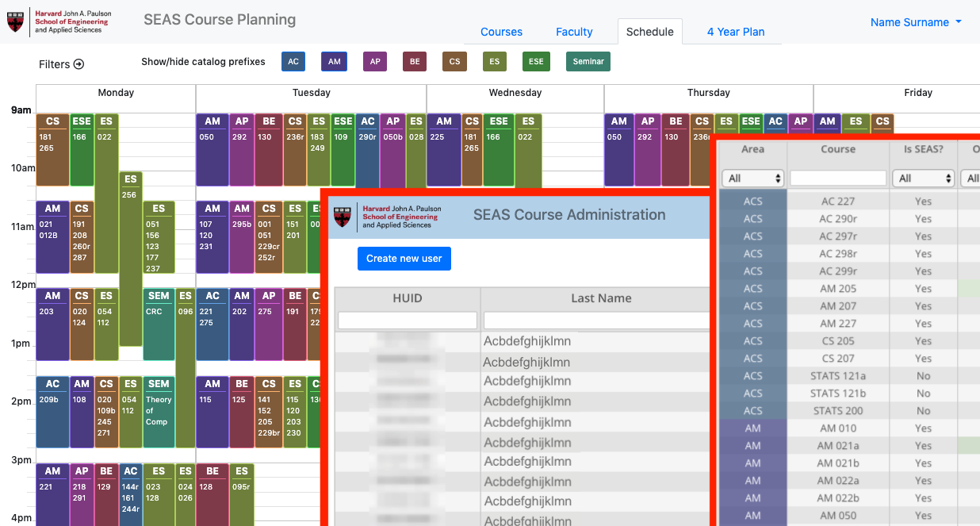Select the AM 205 course table cell
The image size is (980, 526).
[x=838, y=289]
